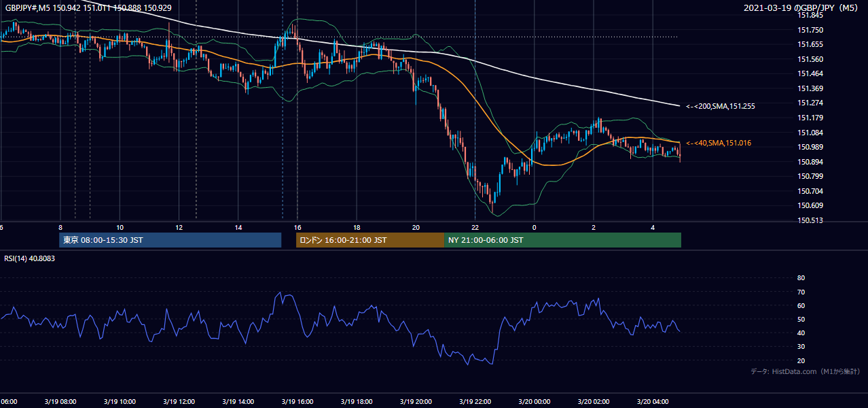Click price axis label 151.655
The width and height of the screenshot is (868, 408).
click(x=810, y=44)
